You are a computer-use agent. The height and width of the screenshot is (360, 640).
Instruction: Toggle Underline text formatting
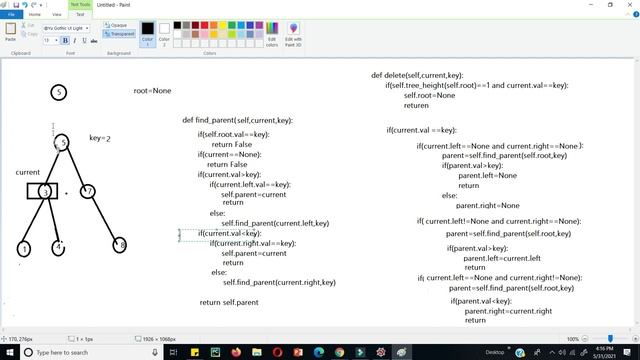click(84, 40)
